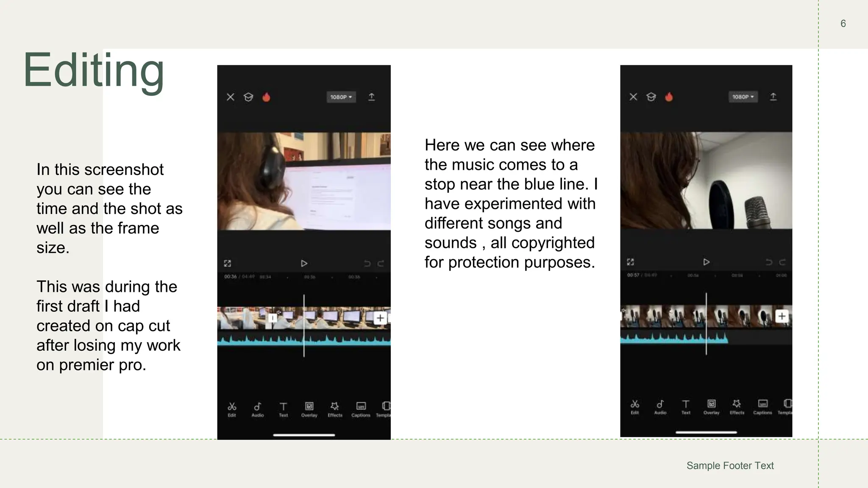Toggle fullscreen preview icon in left phone
The height and width of the screenshot is (488, 868).
(228, 263)
